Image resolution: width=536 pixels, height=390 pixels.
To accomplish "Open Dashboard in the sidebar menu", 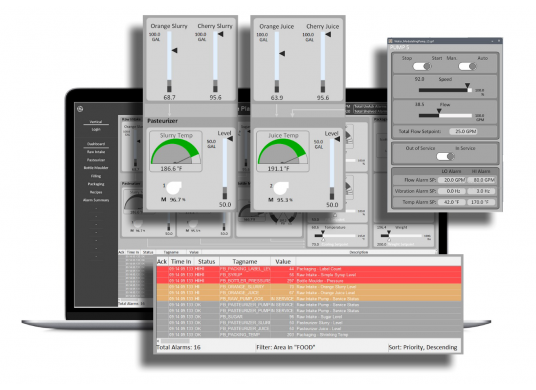I will [96, 144].
